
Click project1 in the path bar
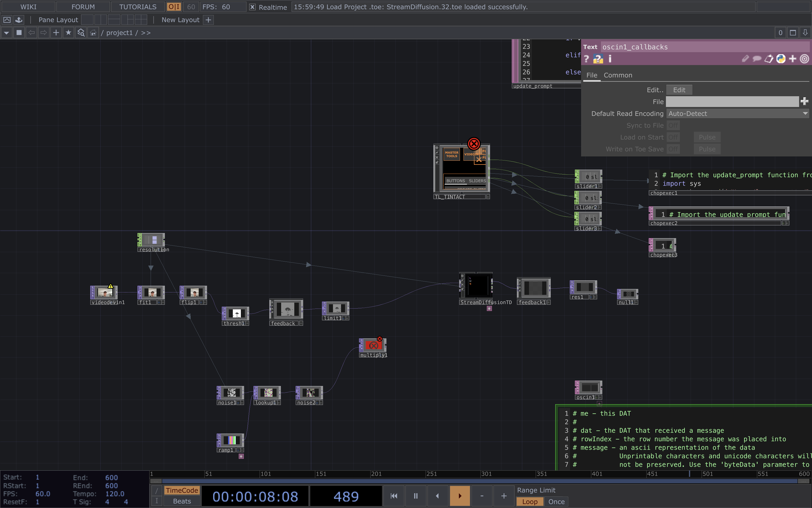(x=119, y=33)
